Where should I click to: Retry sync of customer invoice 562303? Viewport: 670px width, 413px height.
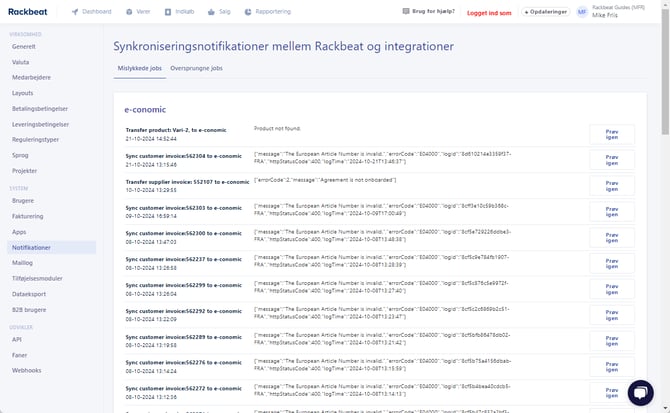[x=611, y=212]
